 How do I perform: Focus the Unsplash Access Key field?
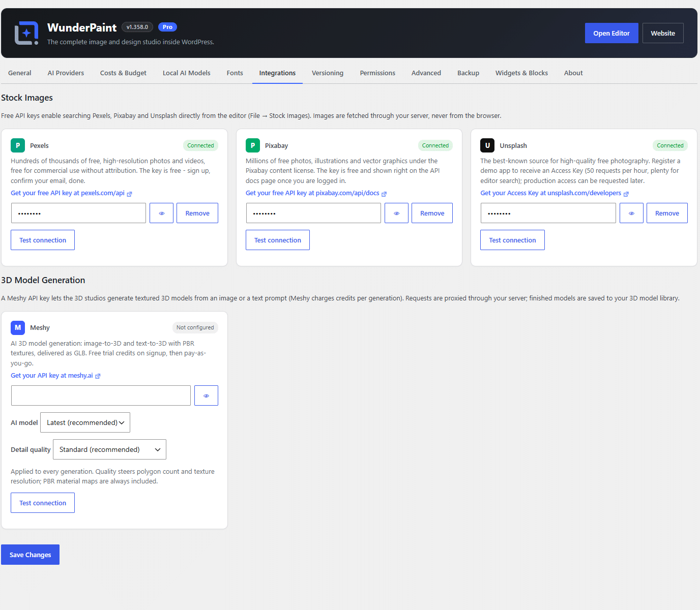coord(548,213)
